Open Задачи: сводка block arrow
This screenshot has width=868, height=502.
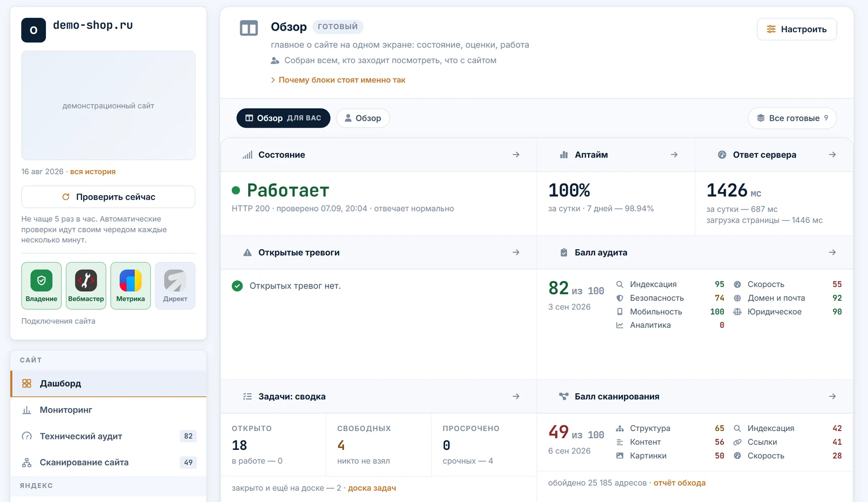516,396
